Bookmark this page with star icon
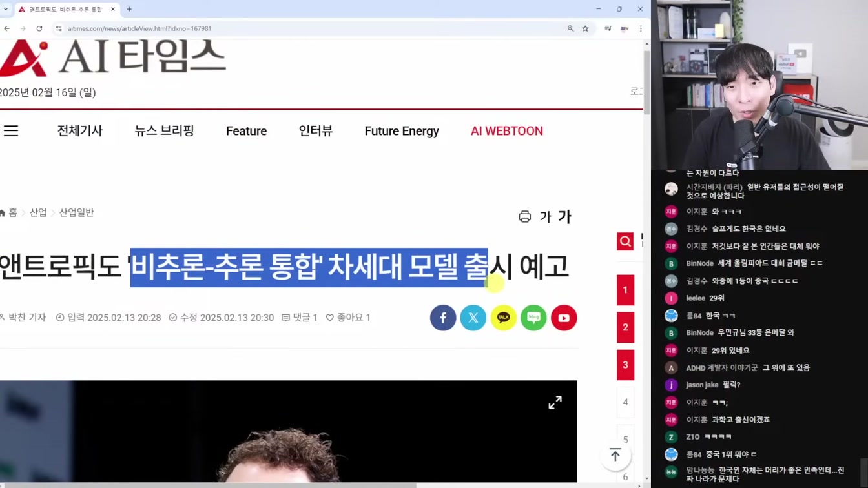The width and height of the screenshot is (868, 488). coord(586,28)
